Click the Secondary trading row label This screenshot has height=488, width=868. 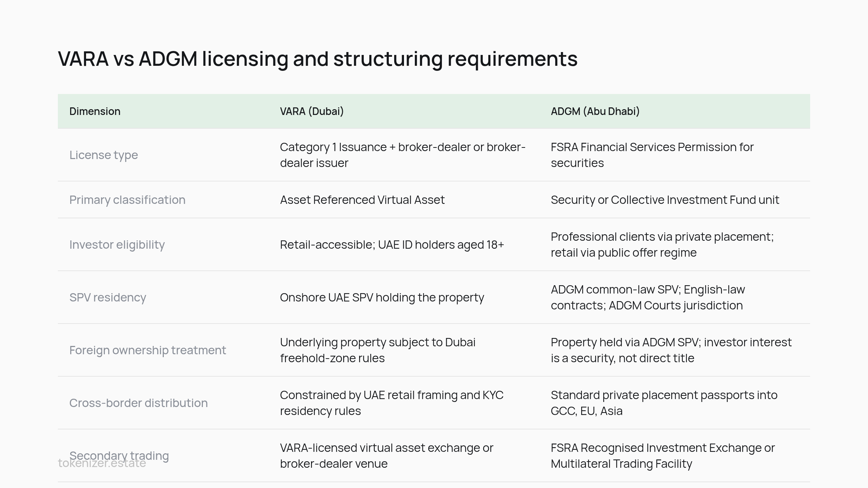(x=119, y=456)
